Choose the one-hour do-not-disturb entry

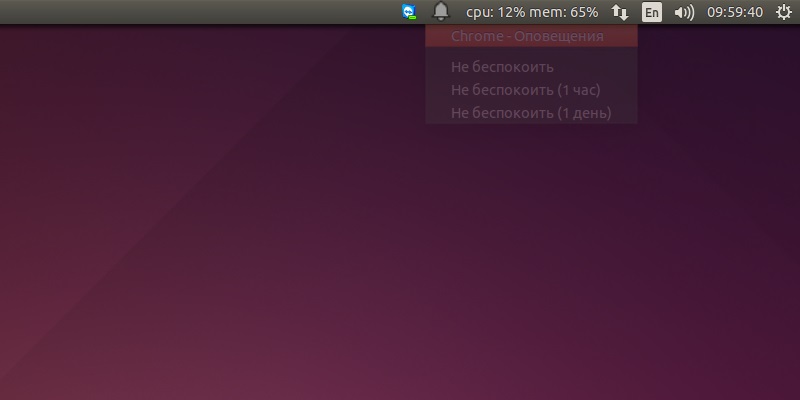(525, 90)
